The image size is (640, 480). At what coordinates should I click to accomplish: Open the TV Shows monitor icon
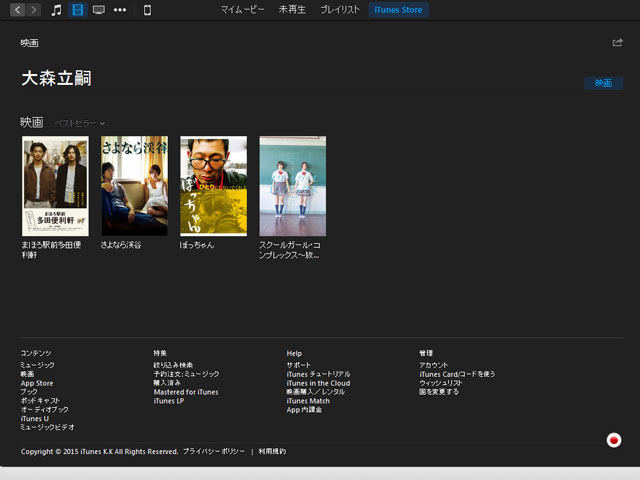[99, 10]
